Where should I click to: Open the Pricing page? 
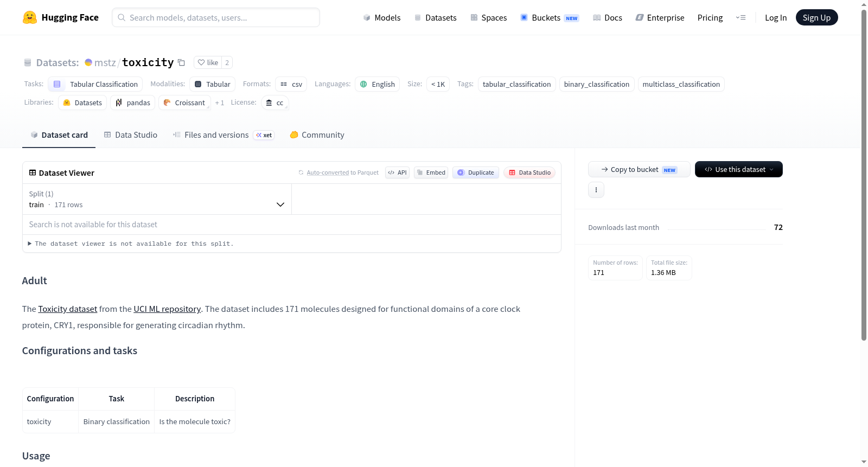click(x=710, y=17)
